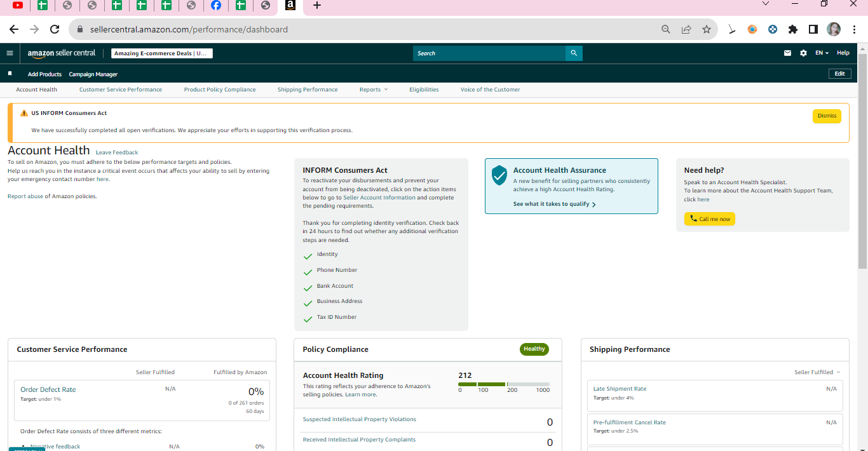The height and width of the screenshot is (451, 868).
Task: Open Seller Fulfilled dropdown in Shipping Performance
Action: pos(817,372)
